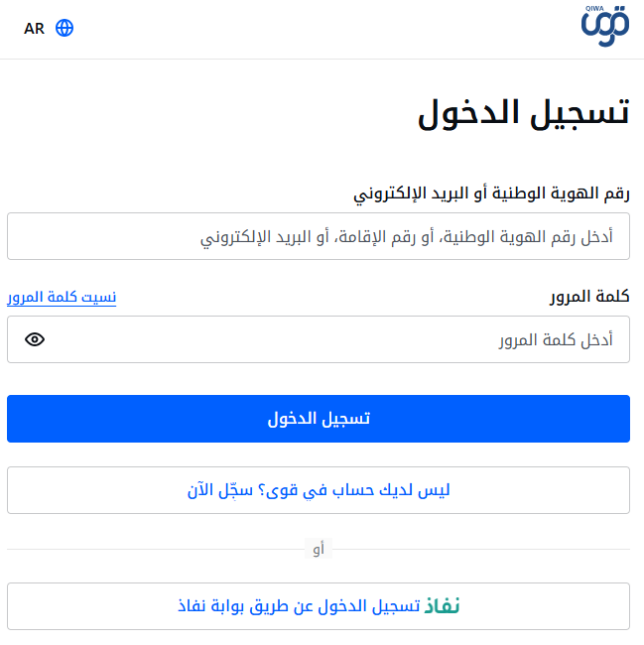This screenshot has width=644, height=645.
Task: Focus the أدخل كلمة المرور password field
Action: (319, 339)
